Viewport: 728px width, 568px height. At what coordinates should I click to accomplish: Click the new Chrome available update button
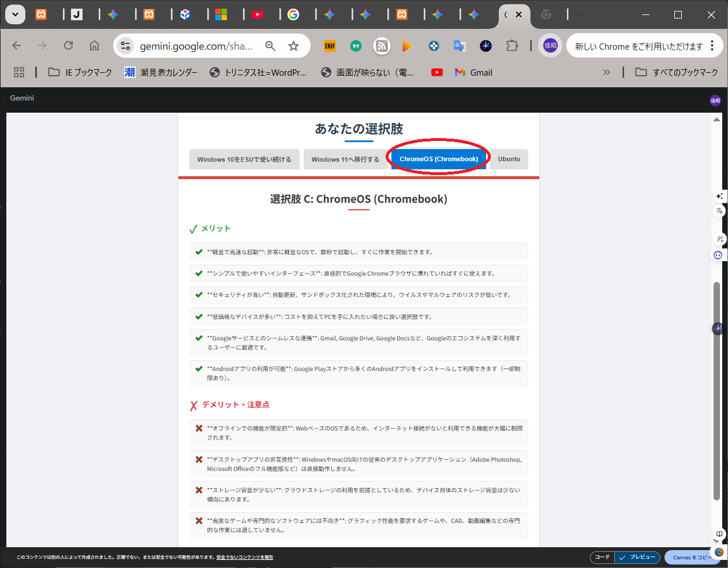click(x=638, y=46)
